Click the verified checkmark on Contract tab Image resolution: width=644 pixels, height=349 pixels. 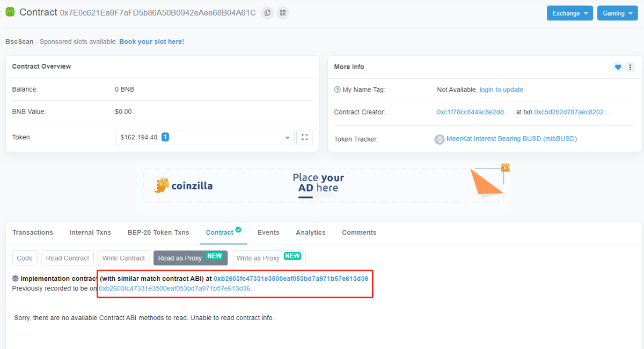(x=238, y=230)
